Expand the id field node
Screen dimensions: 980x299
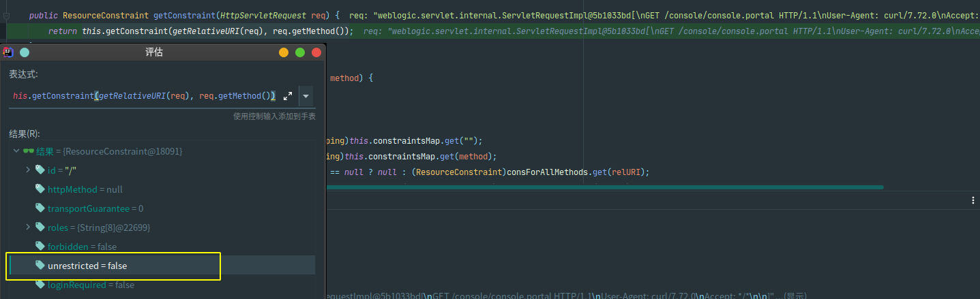tap(28, 170)
